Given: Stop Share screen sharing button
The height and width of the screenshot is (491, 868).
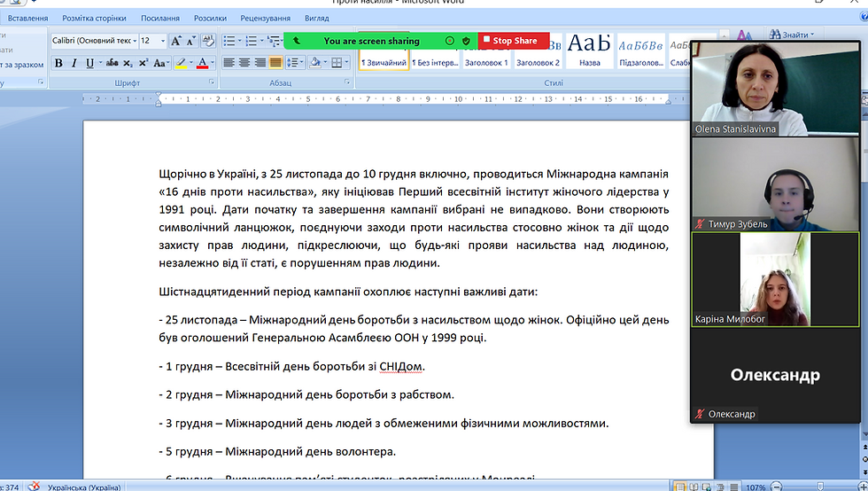Looking at the screenshot, I should click(513, 41).
